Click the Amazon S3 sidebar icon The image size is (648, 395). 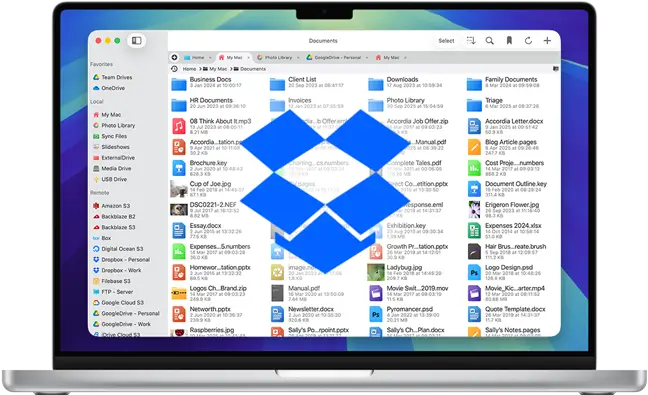(x=96, y=205)
